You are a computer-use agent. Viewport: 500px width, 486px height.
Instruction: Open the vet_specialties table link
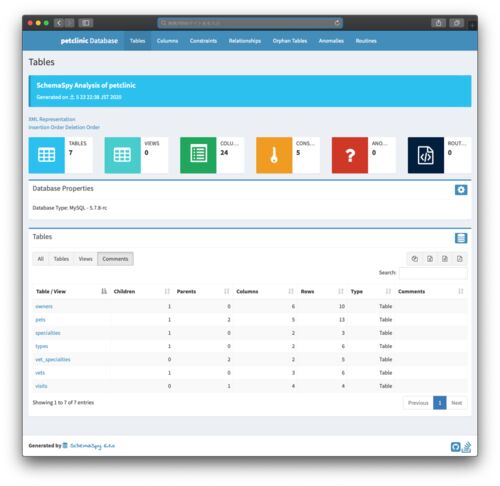click(53, 359)
